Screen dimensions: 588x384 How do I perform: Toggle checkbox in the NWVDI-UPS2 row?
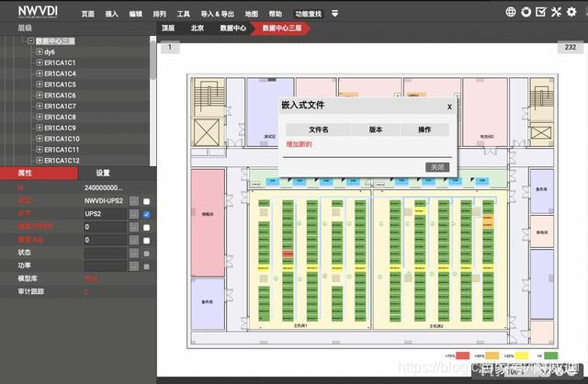coord(147,201)
